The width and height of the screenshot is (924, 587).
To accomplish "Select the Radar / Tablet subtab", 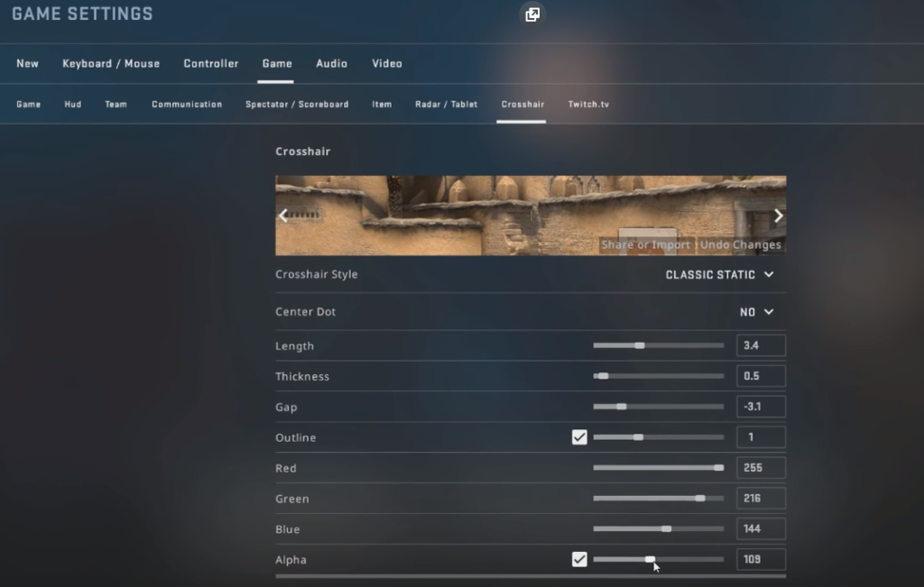I will click(446, 105).
